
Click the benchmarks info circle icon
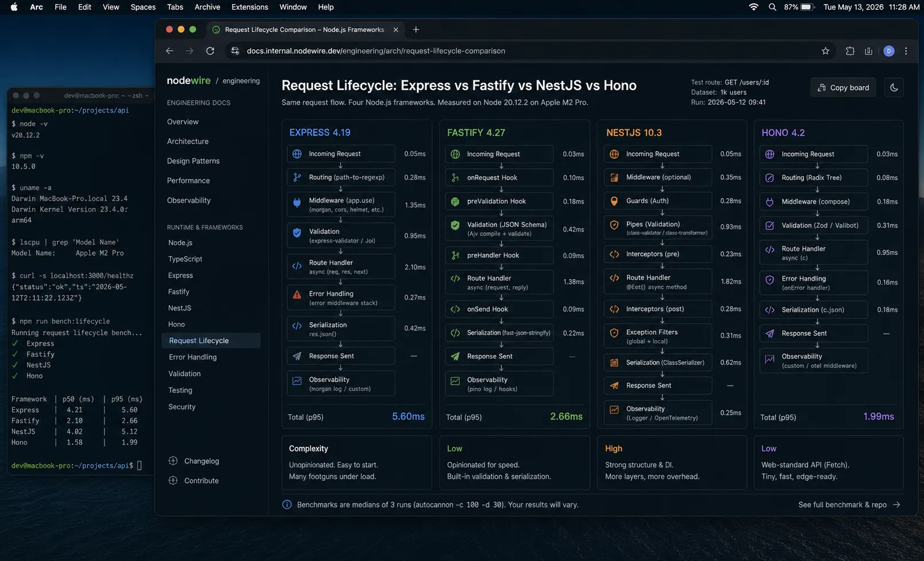[287, 505]
